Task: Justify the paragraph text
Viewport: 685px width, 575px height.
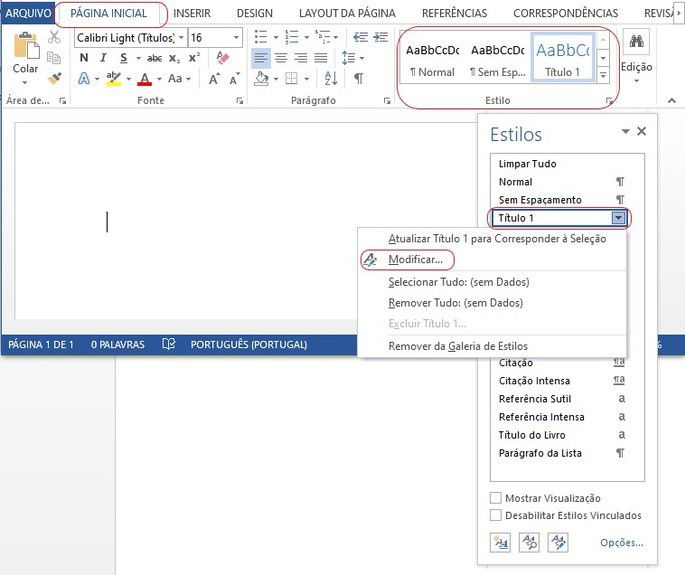Action: click(321, 58)
